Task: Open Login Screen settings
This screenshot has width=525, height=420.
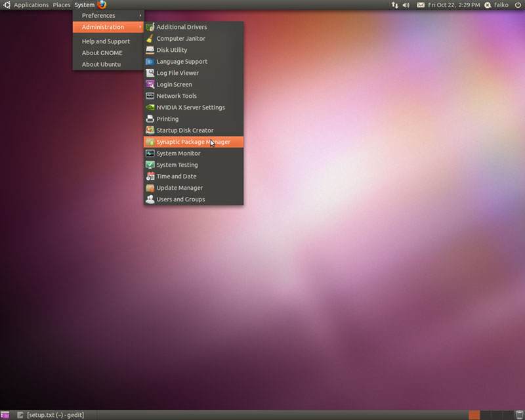Action: (x=194, y=85)
